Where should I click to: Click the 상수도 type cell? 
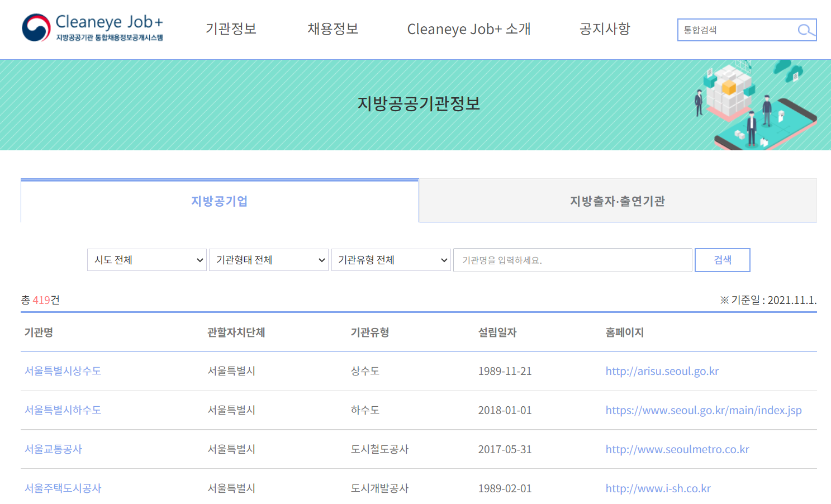[365, 371]
